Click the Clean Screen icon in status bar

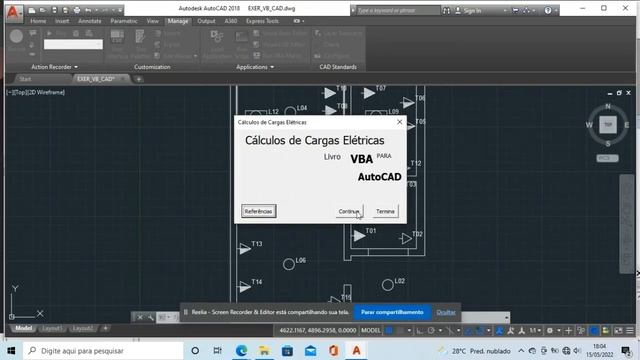619,331
